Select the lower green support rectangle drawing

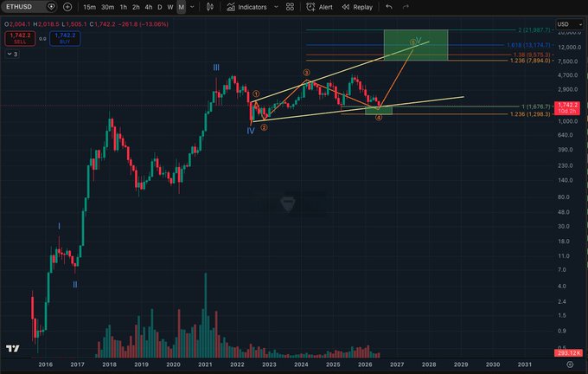click(x=379, y=111)
